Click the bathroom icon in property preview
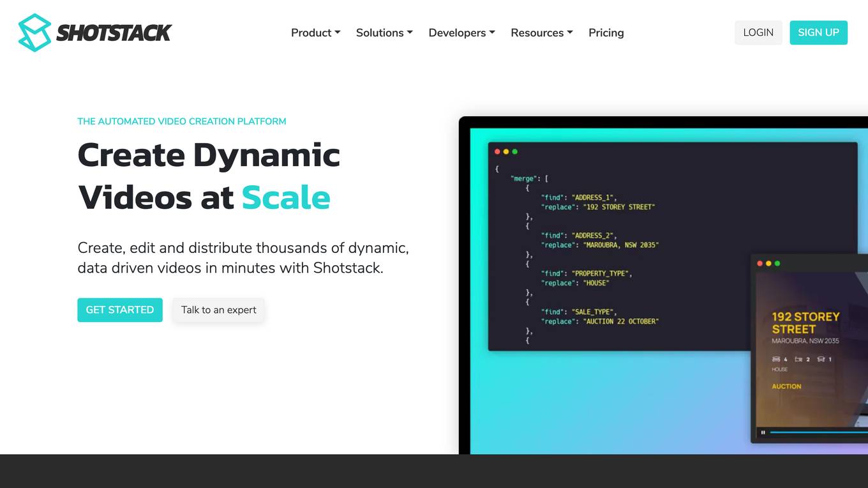 click(x=798, y=359)
